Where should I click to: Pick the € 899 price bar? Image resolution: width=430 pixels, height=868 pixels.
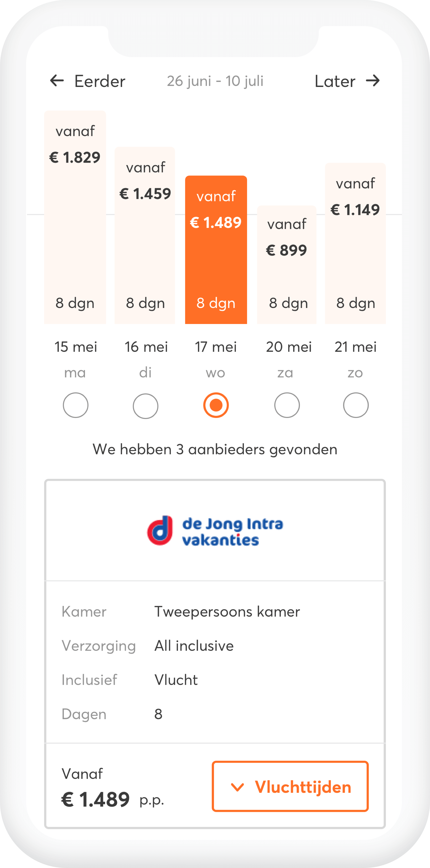287,265
